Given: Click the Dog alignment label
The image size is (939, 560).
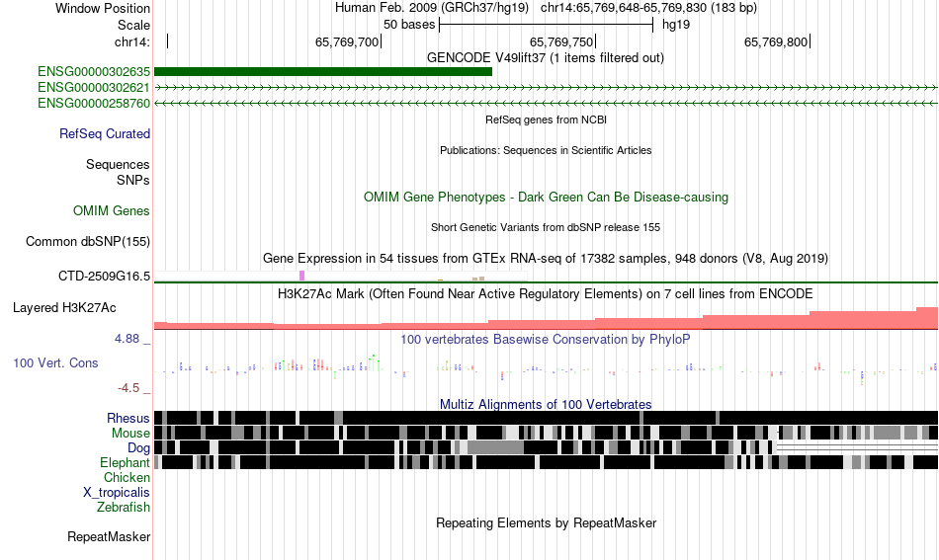Looking at the screenshot, I should pyautogui.click(x=138, y=448).
